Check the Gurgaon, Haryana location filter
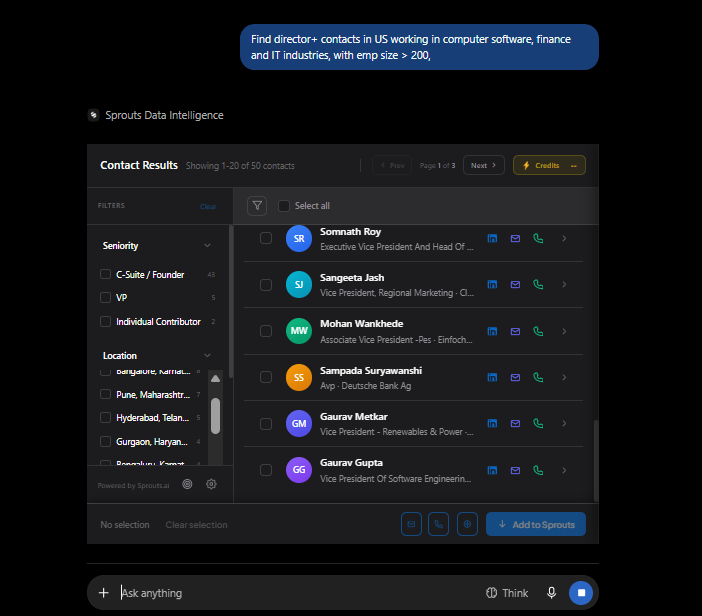The image size is (702, 616). coord(105,441)
